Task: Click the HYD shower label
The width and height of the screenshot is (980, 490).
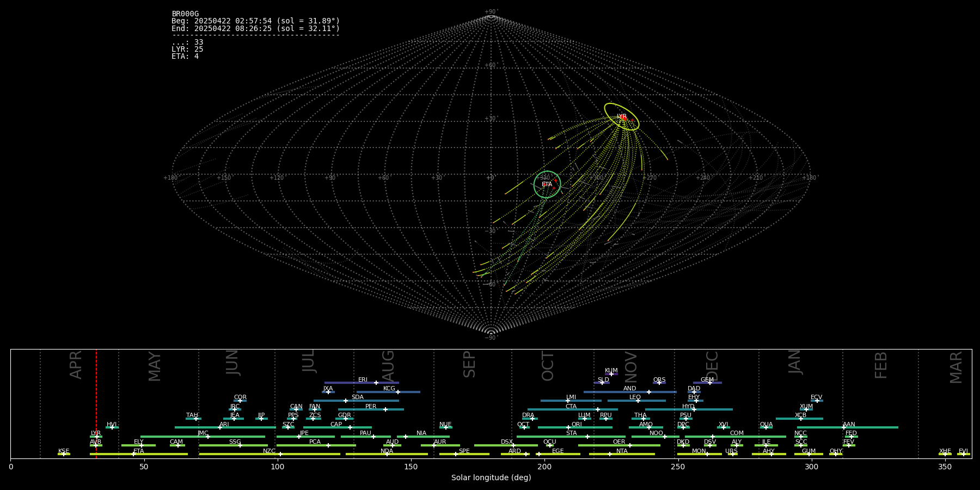Action: tap(688, 407)
